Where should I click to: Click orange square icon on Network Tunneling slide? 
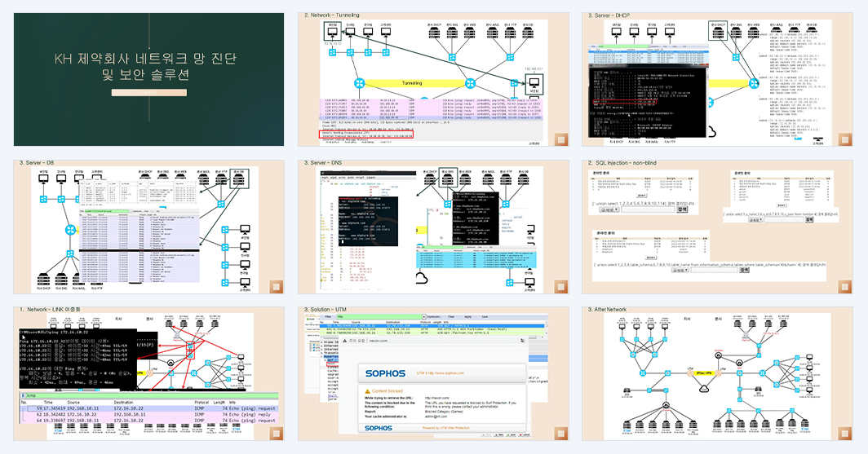(560, 139)
